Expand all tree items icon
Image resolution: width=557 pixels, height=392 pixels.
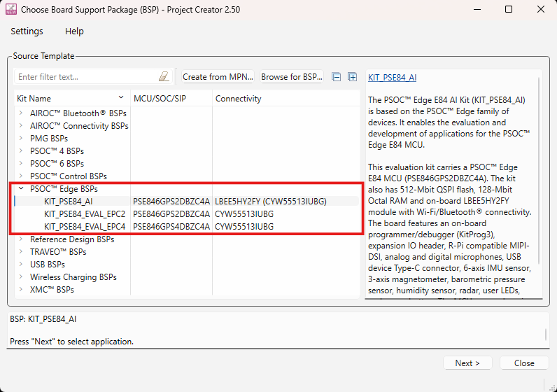(352, 77)
